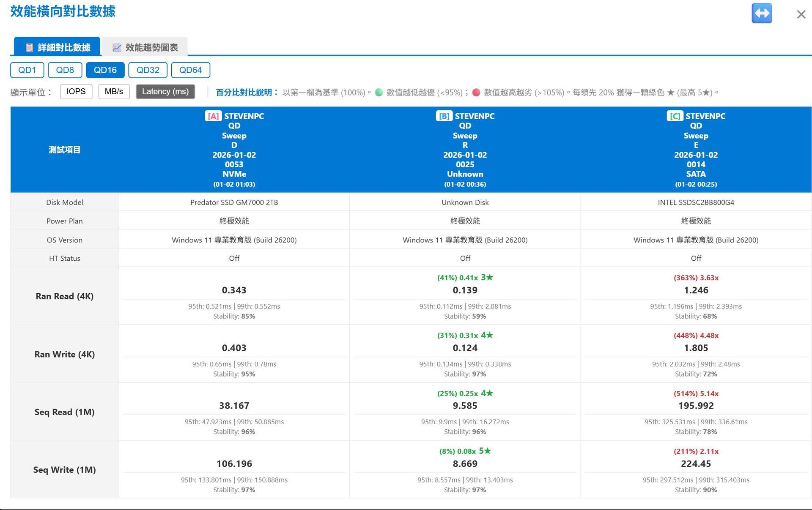Select the QD8 queue depth

(65, 70)
